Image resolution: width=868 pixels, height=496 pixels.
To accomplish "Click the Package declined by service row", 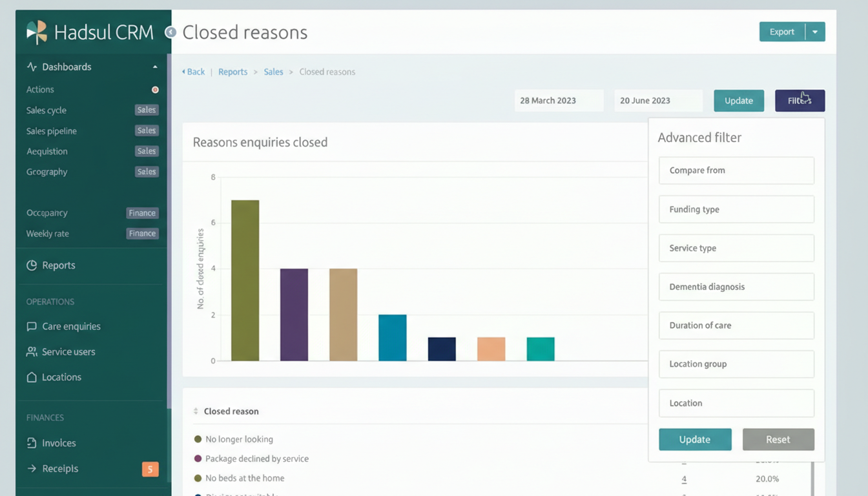I will pyautogui.click(x=257, y=459).
